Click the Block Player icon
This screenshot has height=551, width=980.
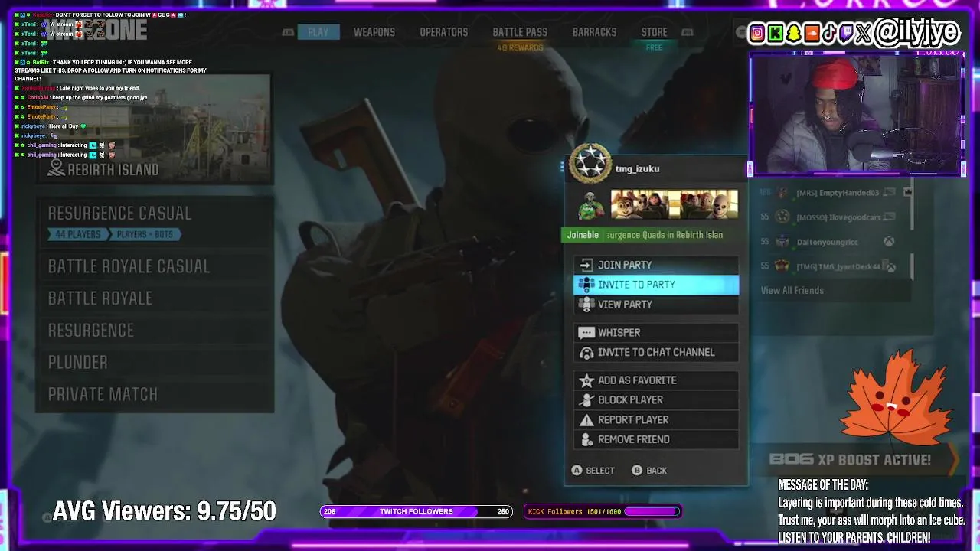(x=586, y=399)
